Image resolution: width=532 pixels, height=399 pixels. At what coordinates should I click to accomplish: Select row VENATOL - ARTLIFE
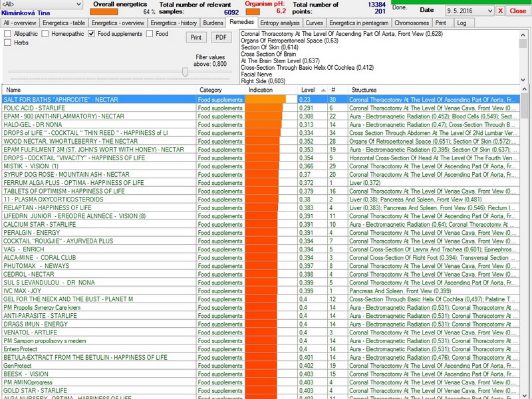click(x=261, y=332)
